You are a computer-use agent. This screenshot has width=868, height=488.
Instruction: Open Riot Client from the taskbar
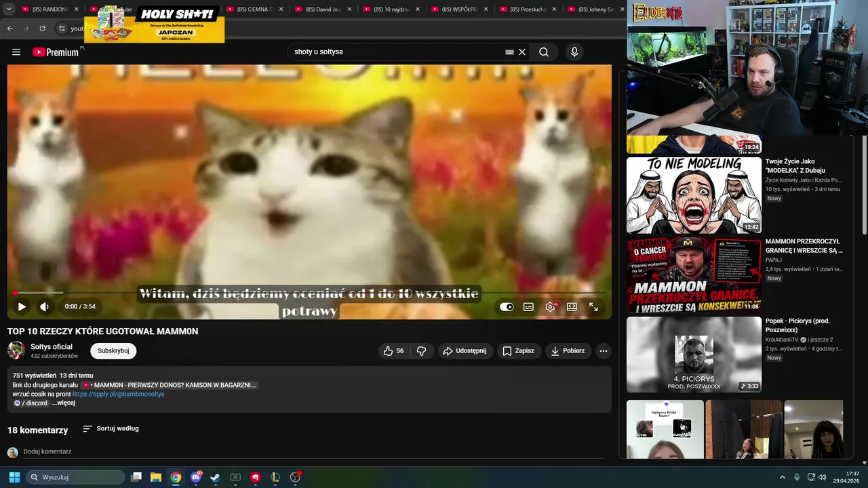[255, 477]
